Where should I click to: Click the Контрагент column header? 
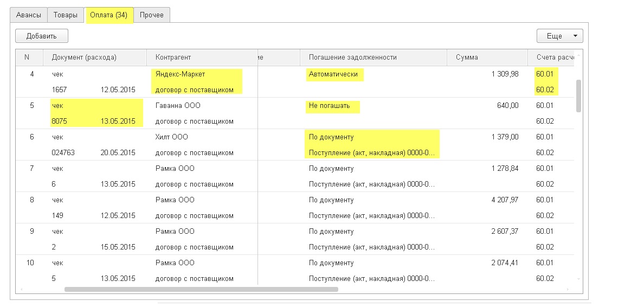202,57
